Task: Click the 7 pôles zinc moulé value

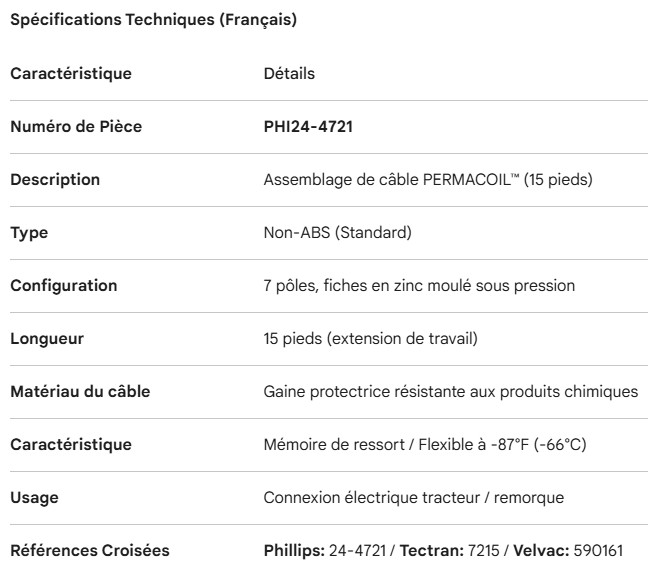Action: pos(418,286)
